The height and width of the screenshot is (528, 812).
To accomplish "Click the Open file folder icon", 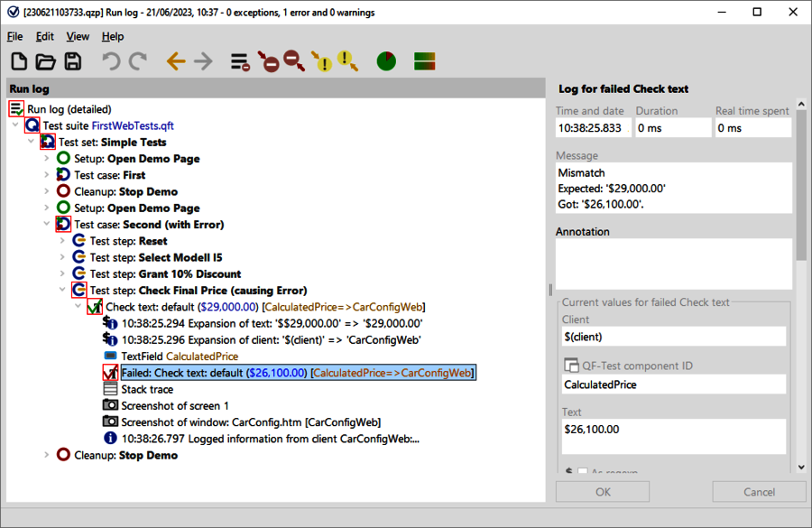I will coord(45,61).
